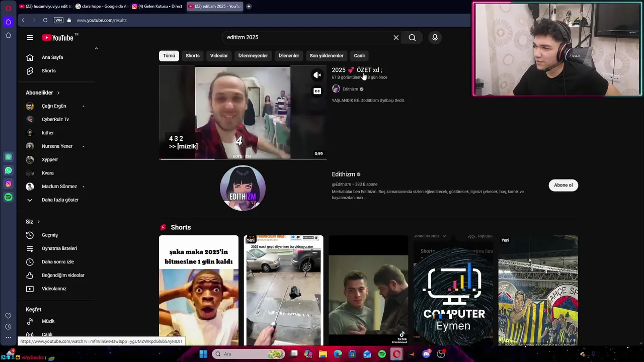The width and height of the screenshot is (644, 362).
Task: Expand the Abonelikler section chevron
Action: click(x=58, y=93)
